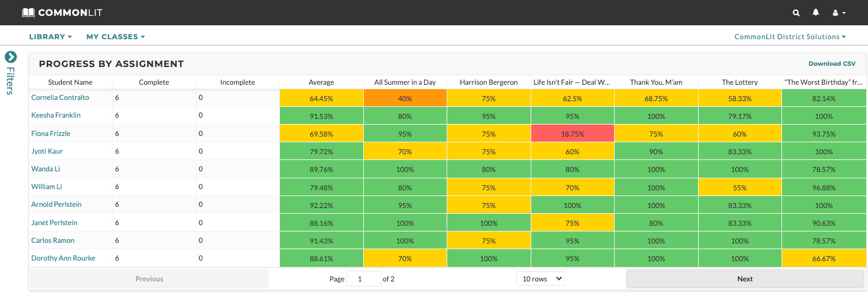Screen dimensions: 868x296
Task: Click the 79.72% average cell
Action: point(322,151)
